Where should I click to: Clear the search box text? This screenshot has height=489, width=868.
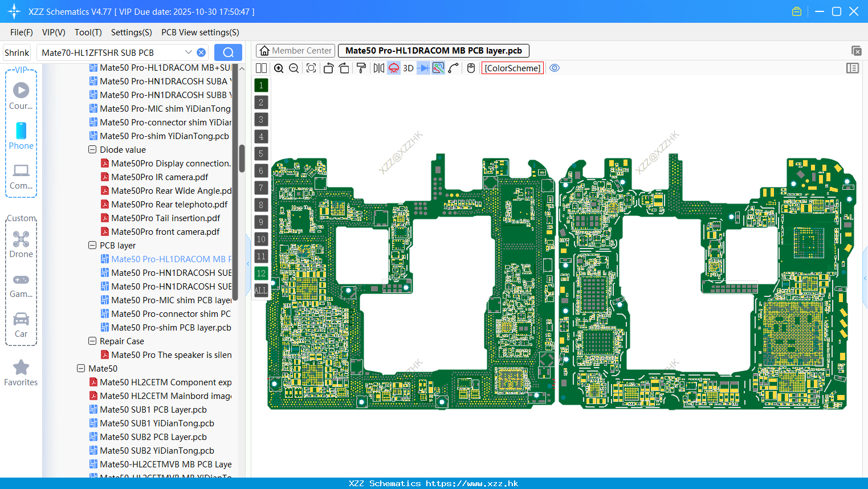[201, 52]
